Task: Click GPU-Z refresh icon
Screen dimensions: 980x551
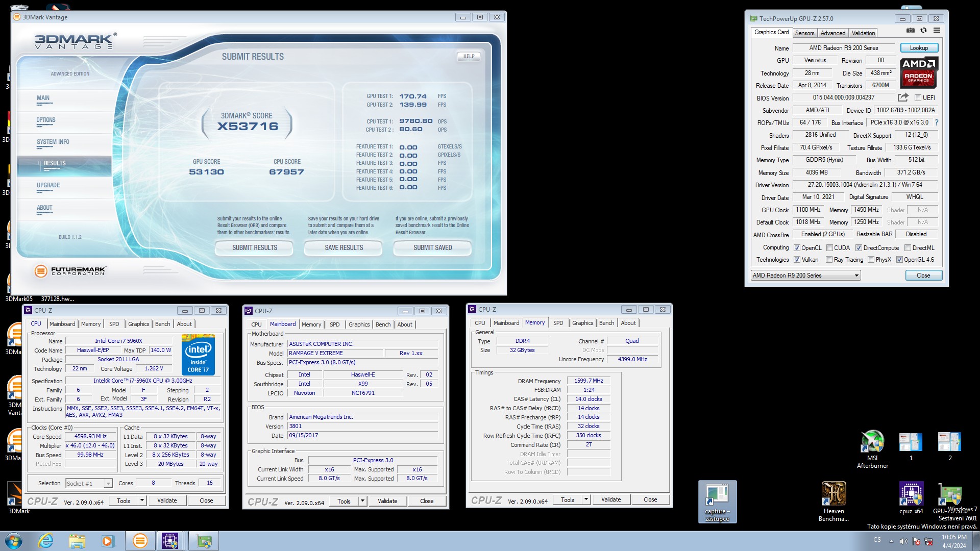Action: tap(923, 31)
